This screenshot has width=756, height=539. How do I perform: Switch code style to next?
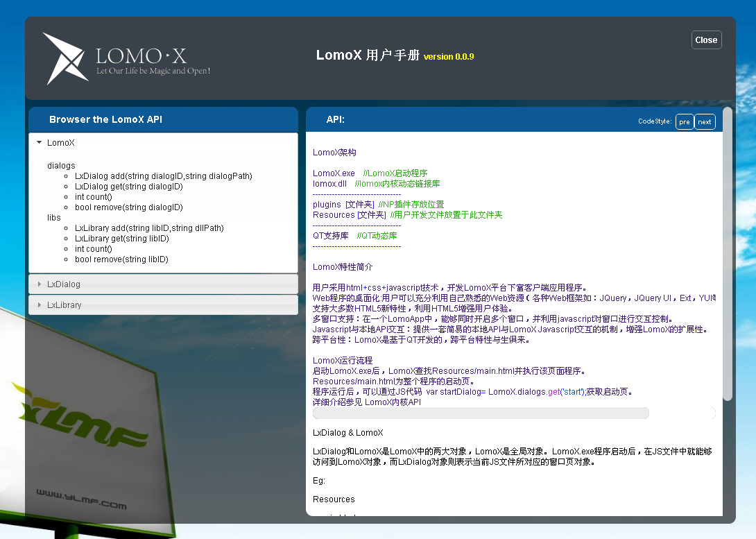(x=705, y=121)
